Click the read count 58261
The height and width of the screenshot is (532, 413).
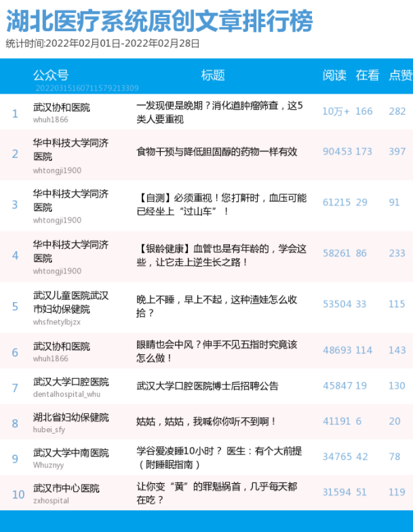tap(336, 253)
